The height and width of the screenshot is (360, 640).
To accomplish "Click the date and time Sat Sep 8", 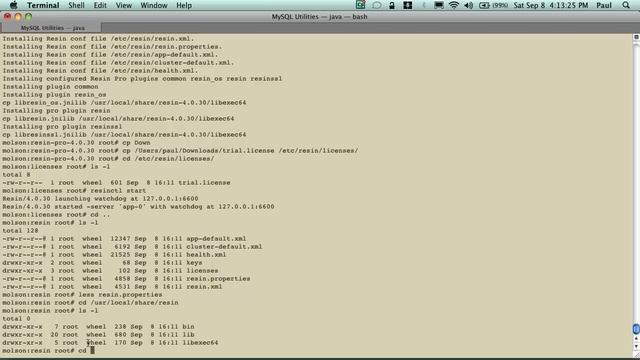I will (x=551, y=5).
